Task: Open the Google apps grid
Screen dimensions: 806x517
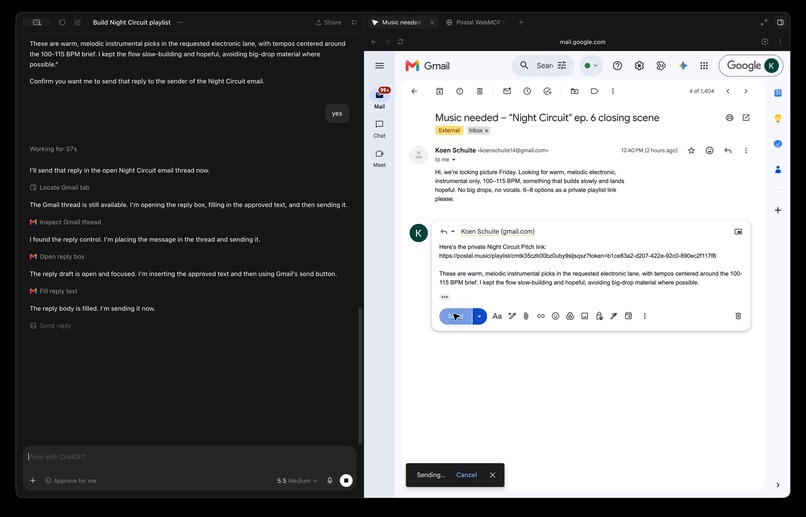Action: (x=704, y=66)
